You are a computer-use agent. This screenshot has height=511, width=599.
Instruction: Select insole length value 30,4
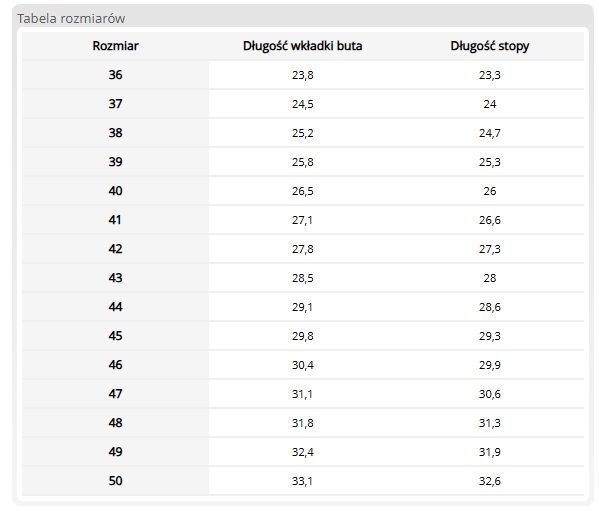coord(303,365)
